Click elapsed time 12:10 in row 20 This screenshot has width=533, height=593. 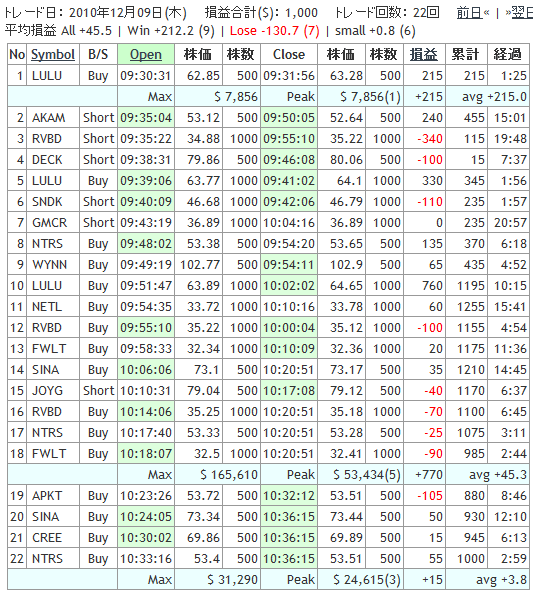tap(510, 517)
